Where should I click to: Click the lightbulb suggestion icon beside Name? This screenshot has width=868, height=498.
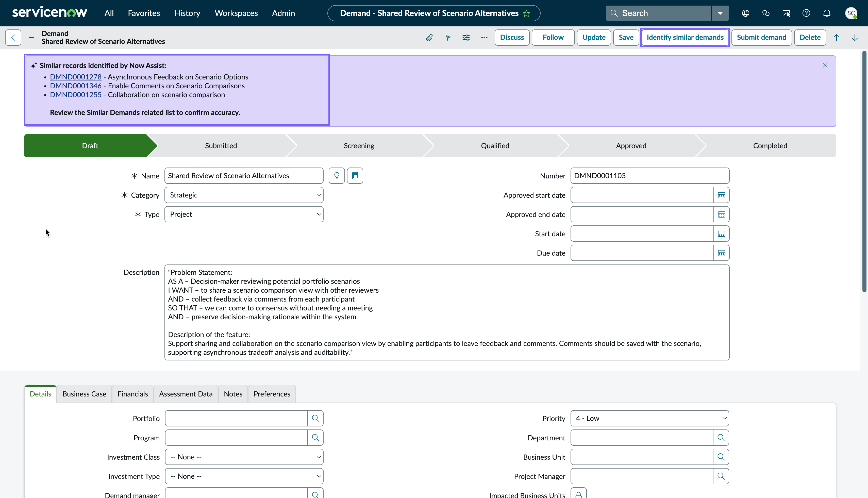(x=337, y=175)
